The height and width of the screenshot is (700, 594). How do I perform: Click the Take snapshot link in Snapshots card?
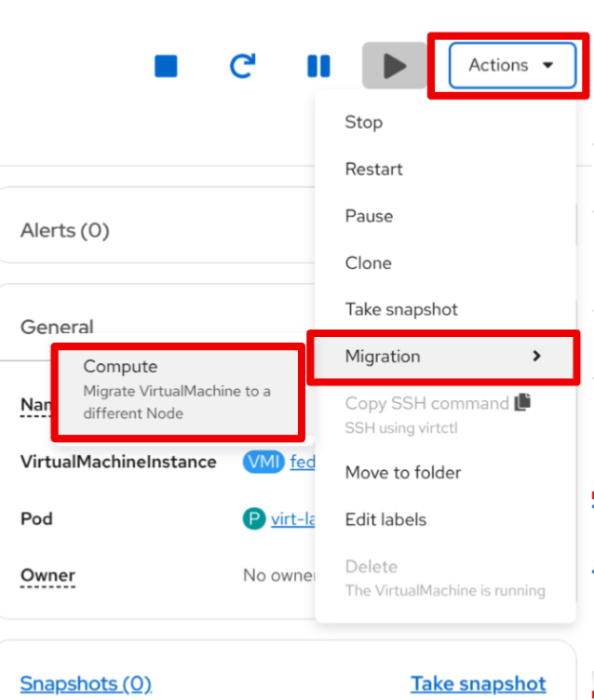click(478, 684)
